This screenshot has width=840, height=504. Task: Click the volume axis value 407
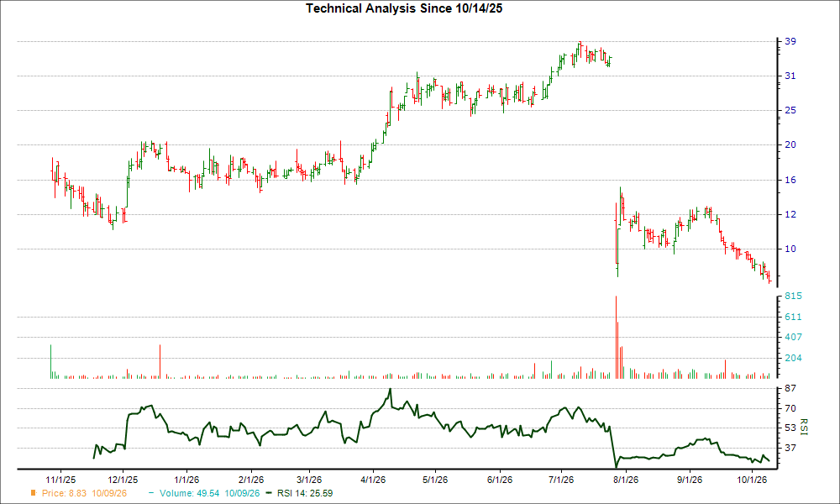[x=793, y=337]
